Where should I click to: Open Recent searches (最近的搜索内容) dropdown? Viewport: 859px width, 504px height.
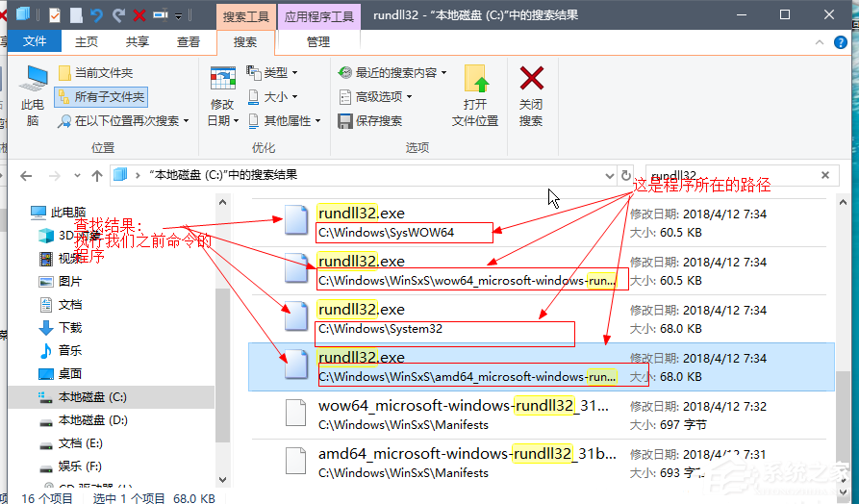click(392, 72)
